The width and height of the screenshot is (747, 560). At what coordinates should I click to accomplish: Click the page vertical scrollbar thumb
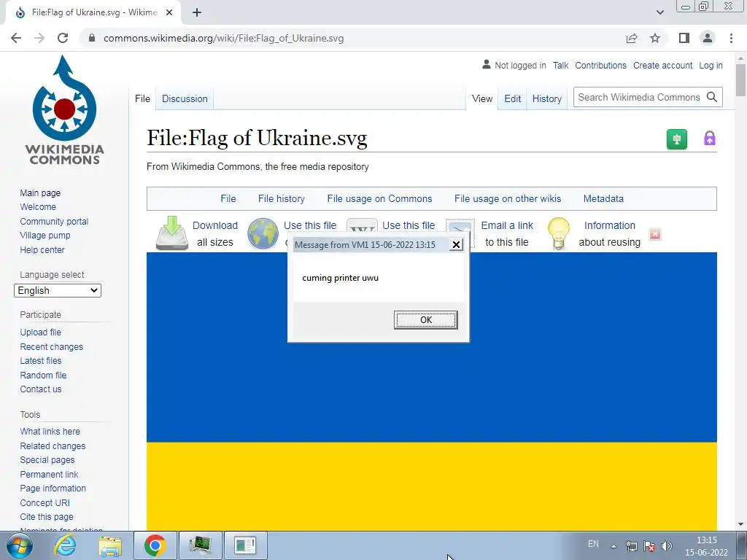click(740, 79)
